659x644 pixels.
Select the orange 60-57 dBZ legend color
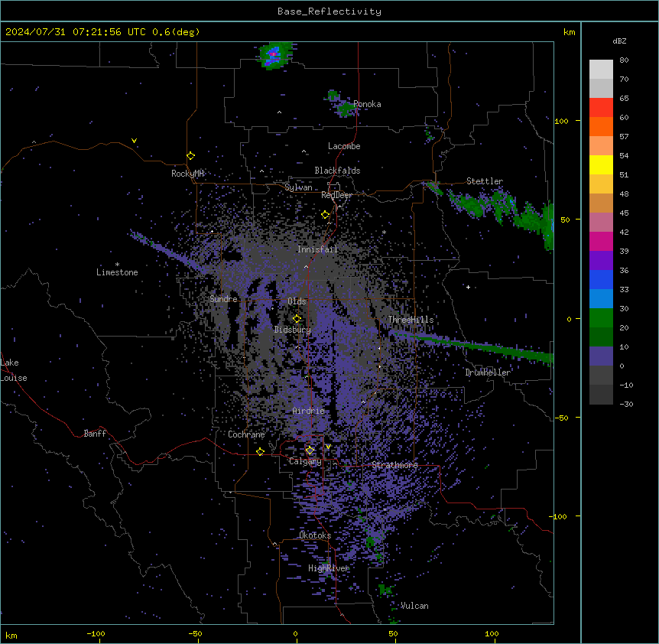pyautogui.click(x=601, y=126)
